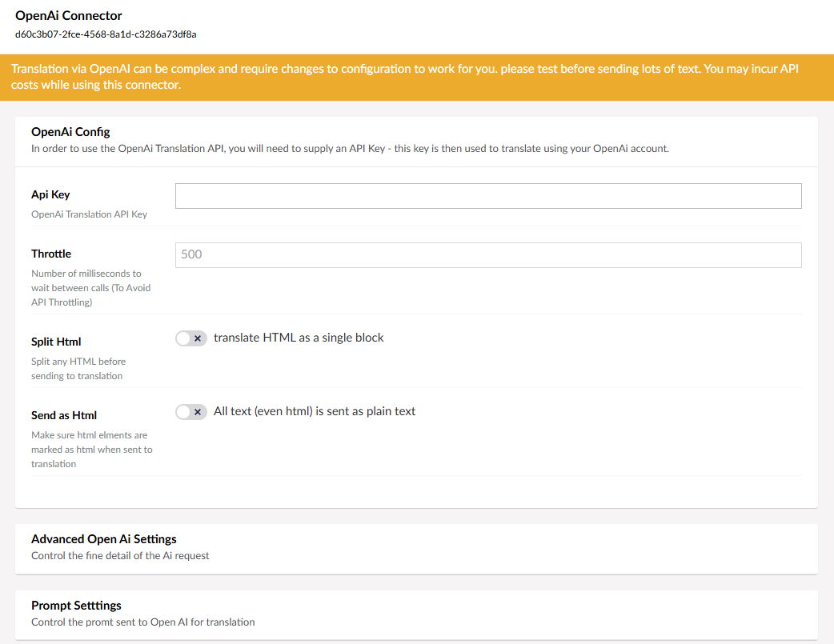Toggle the Split Html switch

point(191,338)
